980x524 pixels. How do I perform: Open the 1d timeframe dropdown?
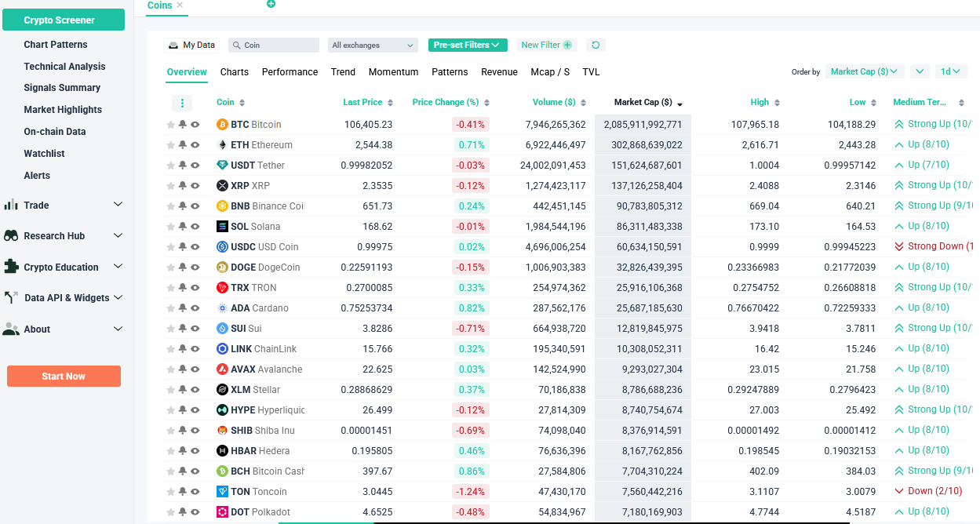tap(951, 71)
